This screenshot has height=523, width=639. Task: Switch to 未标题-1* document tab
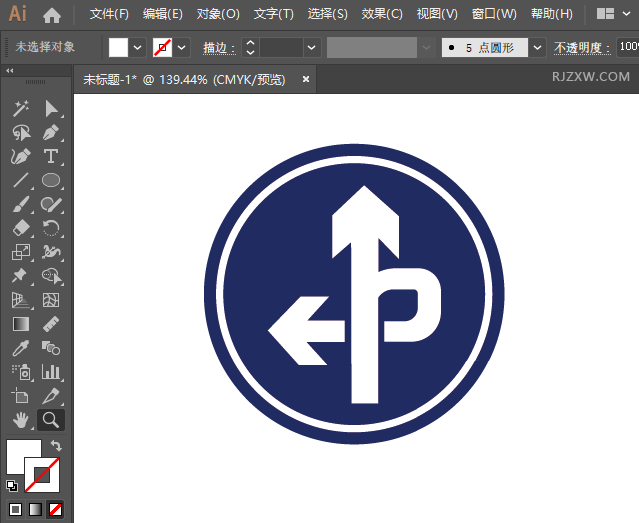tap(184, 79)
